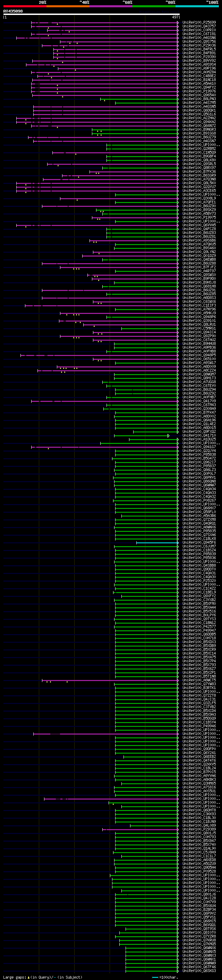This screenshot has width=222, height=980.
Task: Select hit label UniRef100_Q41709
Action: pyautogui.click(x=199, y=401)
